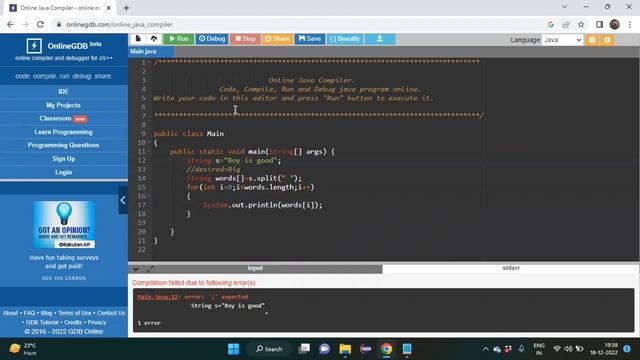Screen dimensions: 640x360
Task: Click Login in sidebar
Action: point(63,172)
